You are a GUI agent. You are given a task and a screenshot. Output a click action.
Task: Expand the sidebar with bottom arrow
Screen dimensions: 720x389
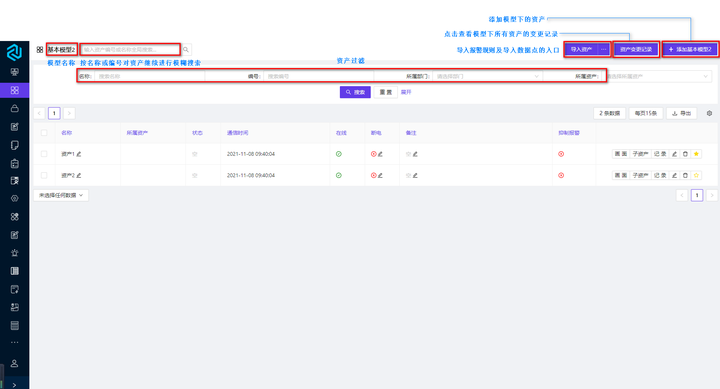coord(14,385)
